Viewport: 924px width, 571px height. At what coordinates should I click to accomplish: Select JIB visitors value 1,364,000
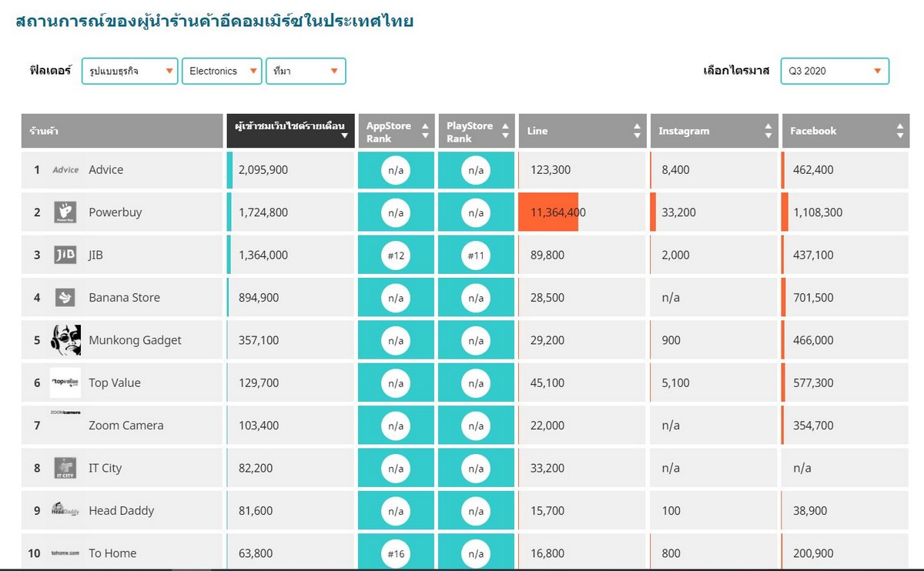coord(263,255)
